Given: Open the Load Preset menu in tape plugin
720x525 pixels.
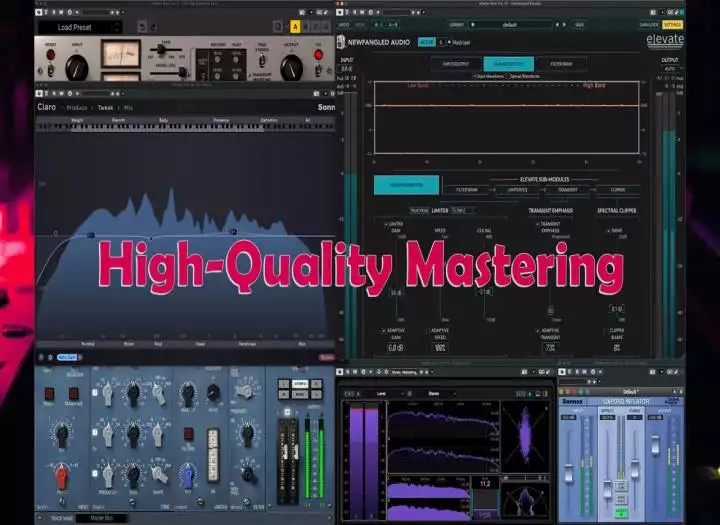Looking at the screenshot, I should pos(79,27).
